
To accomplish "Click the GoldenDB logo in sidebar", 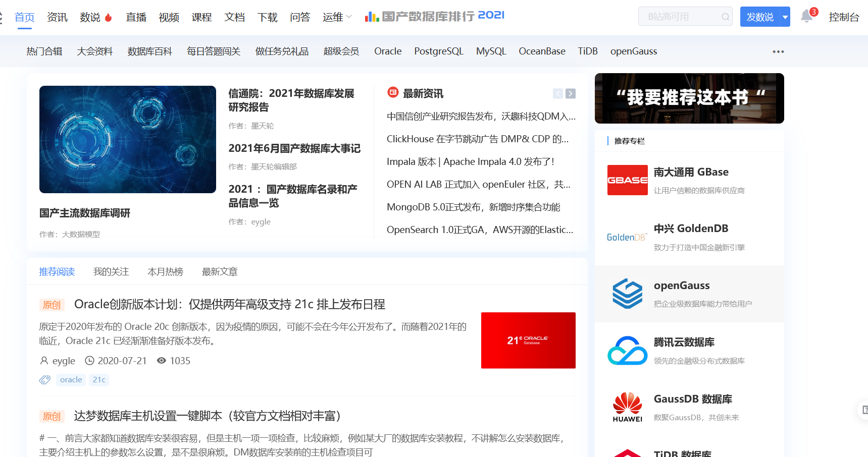I will pyautogui.click(x=627, y=237).
